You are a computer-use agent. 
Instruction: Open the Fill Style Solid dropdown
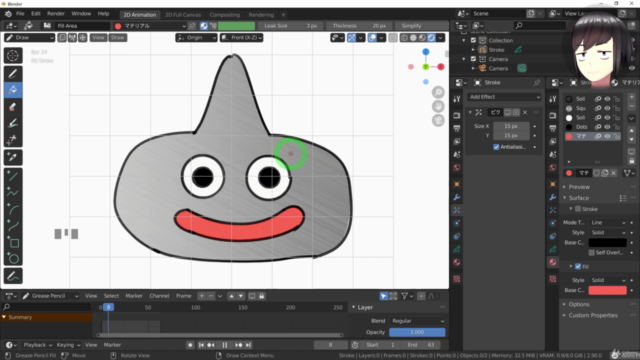608,280
